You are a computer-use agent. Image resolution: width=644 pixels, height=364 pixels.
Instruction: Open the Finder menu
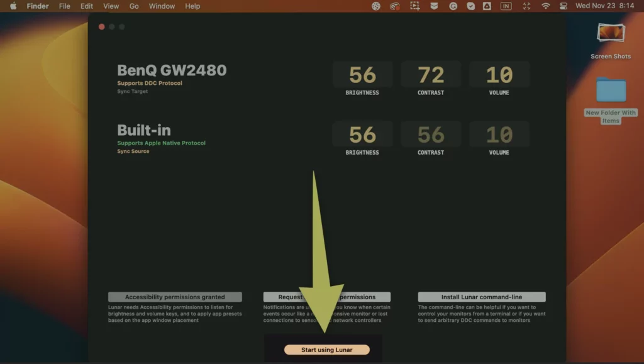click(x=38, y=6)
